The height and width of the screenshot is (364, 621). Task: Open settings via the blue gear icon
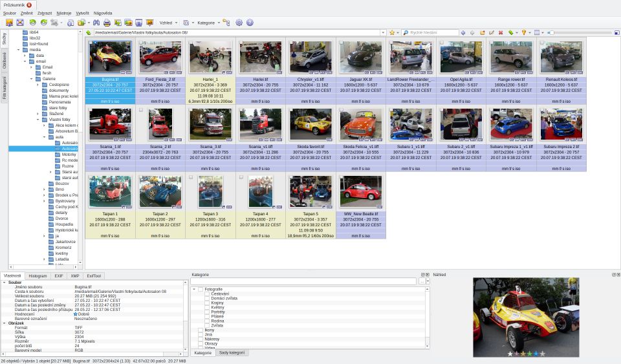[239, 23]
